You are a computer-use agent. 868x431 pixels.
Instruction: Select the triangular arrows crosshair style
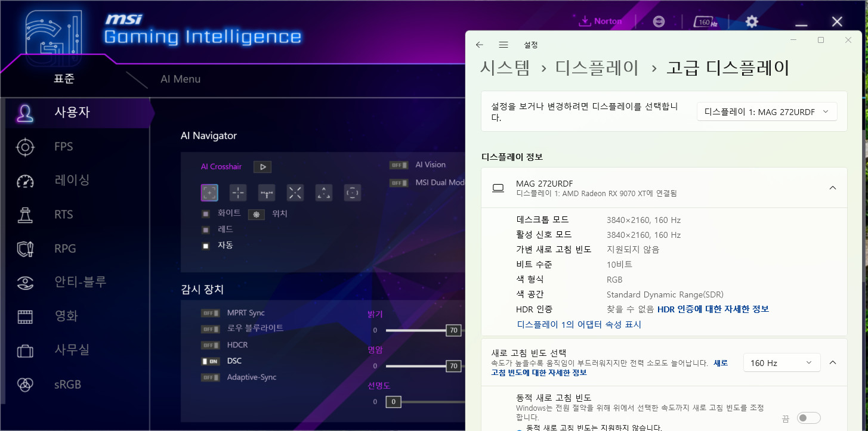tap(324, 193)
